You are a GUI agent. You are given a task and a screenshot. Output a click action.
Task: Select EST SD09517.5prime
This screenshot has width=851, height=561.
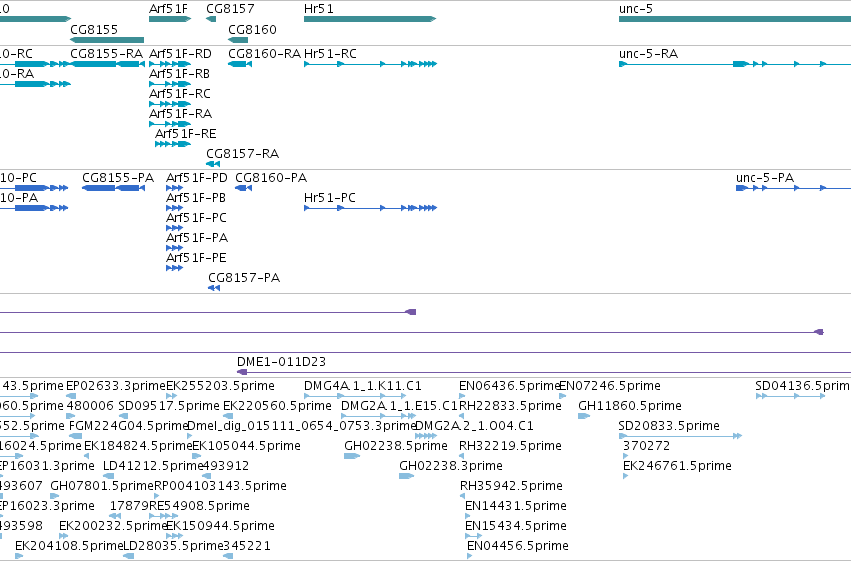tap(169, 406)
